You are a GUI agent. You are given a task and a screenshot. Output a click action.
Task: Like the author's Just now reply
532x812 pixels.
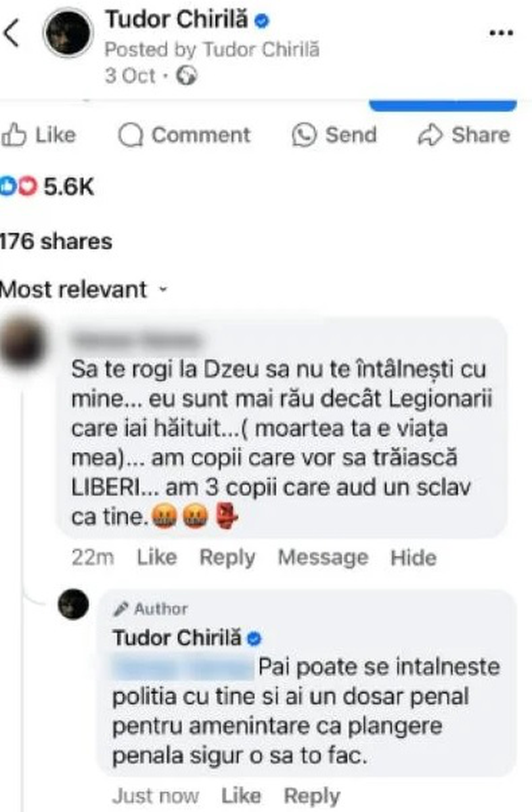click(241, 796)
